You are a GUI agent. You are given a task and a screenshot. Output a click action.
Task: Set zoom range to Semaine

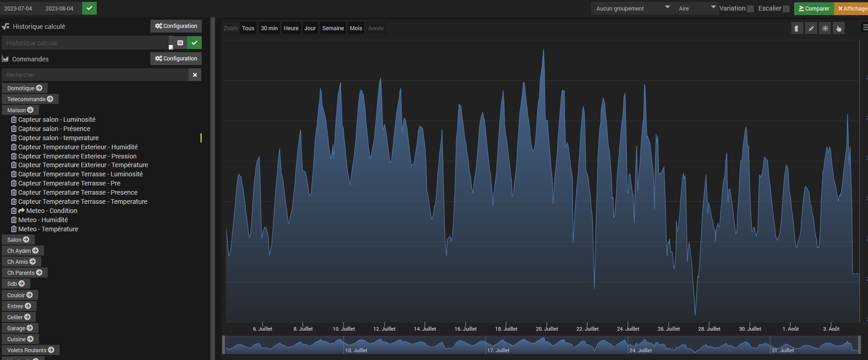click(x=333, y=28)
